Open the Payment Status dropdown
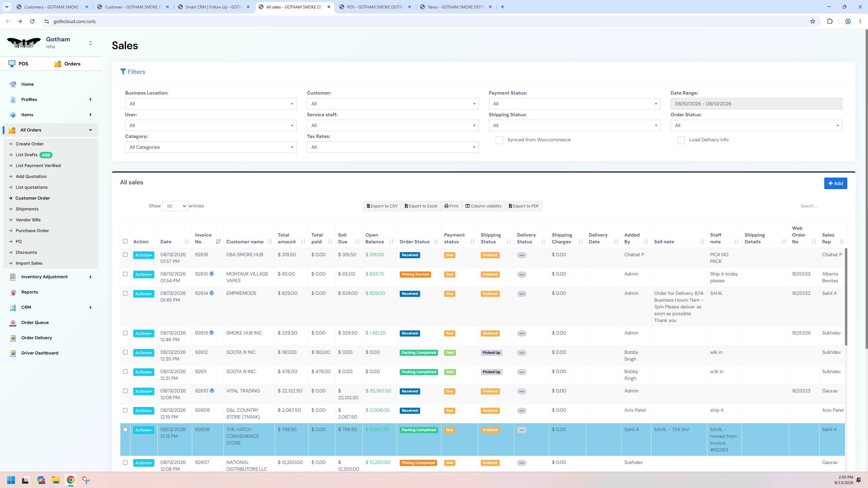The width and height of the screenshot is (868, 488). point(574,104)
